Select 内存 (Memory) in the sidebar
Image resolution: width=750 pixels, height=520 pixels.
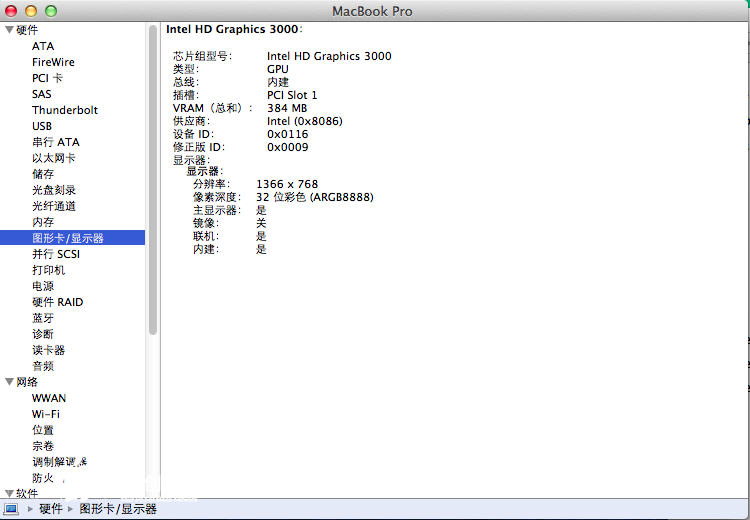click(43, 222)
